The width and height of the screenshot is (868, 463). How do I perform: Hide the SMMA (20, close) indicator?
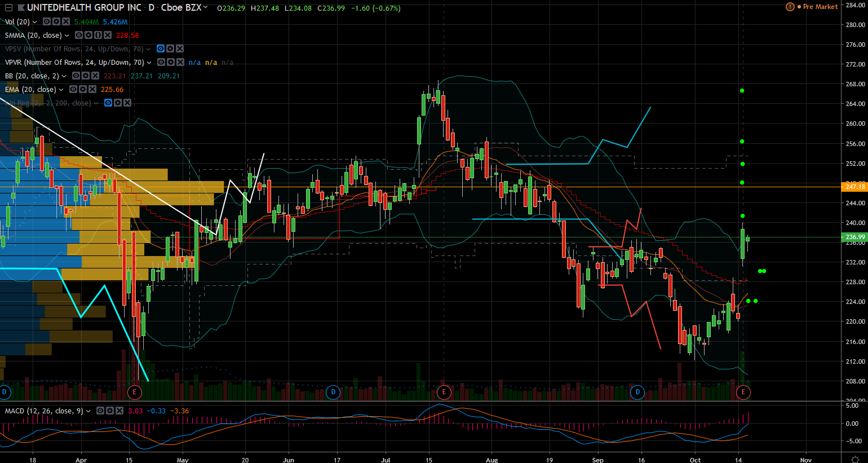click(79, 35)
